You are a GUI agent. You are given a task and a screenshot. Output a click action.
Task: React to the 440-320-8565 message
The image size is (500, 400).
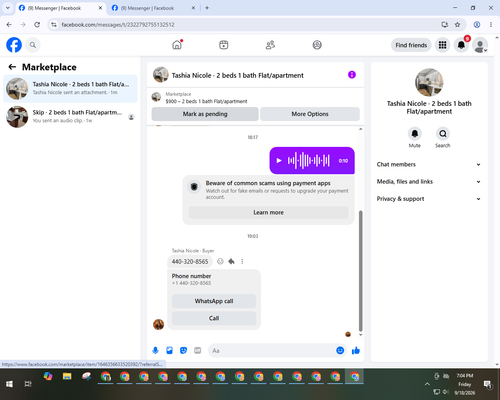click(220, 261)
